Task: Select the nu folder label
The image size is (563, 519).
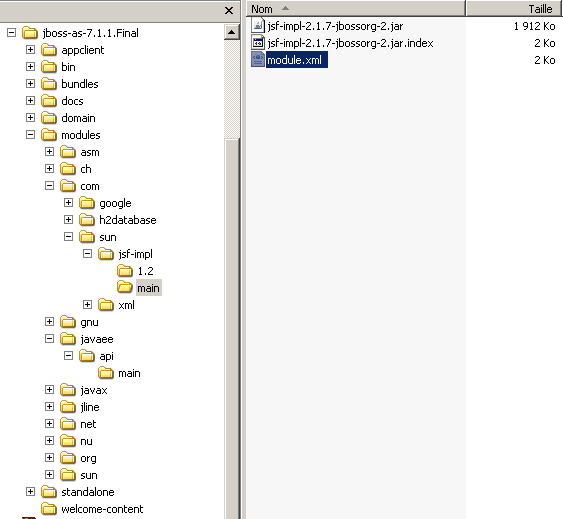Action: [x=86, y=441]
